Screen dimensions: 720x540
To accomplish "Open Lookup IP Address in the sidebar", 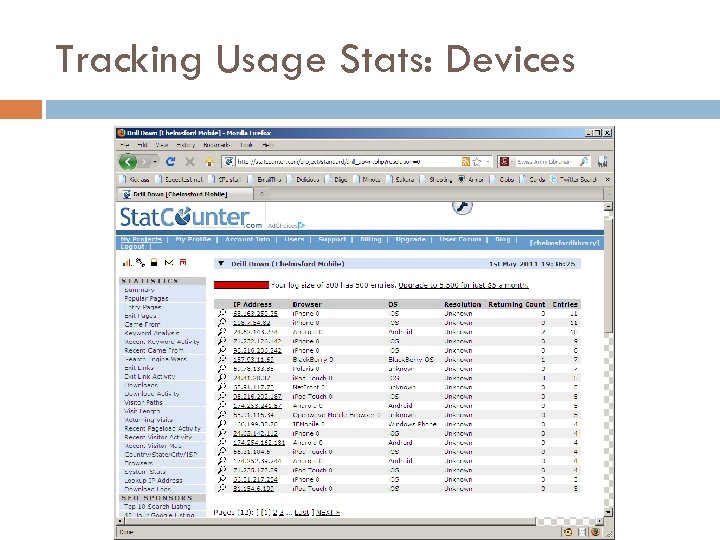I will point(153,480).
